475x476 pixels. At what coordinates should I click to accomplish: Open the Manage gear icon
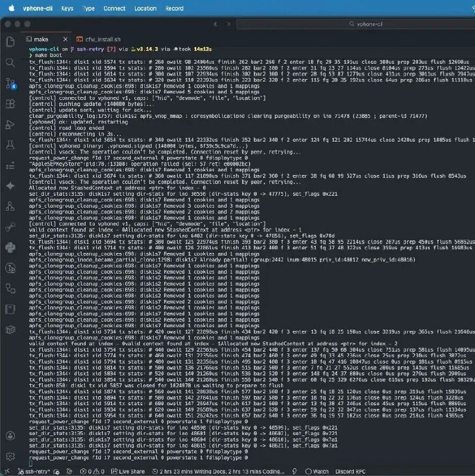[x=10, y=456]
